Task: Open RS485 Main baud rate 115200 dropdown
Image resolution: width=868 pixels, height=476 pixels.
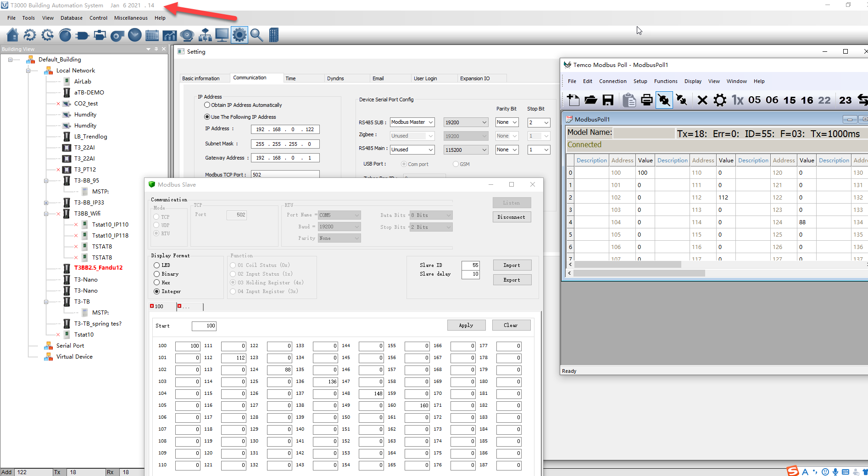Action: coord(465,150)
